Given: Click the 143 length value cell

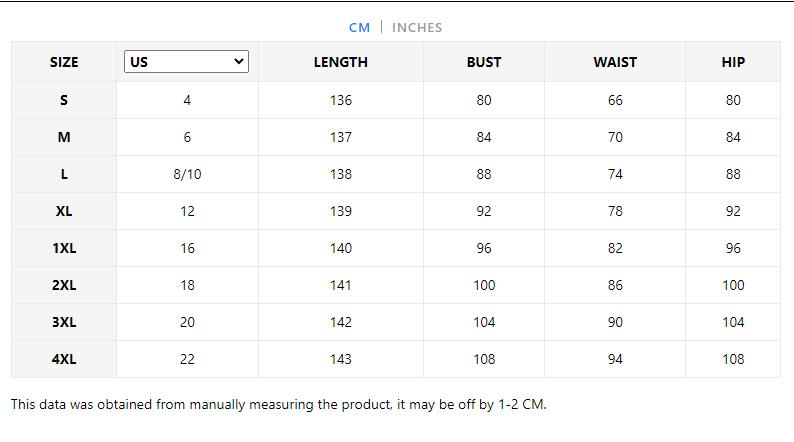Looking at the screenshot, I should [340, 359].
